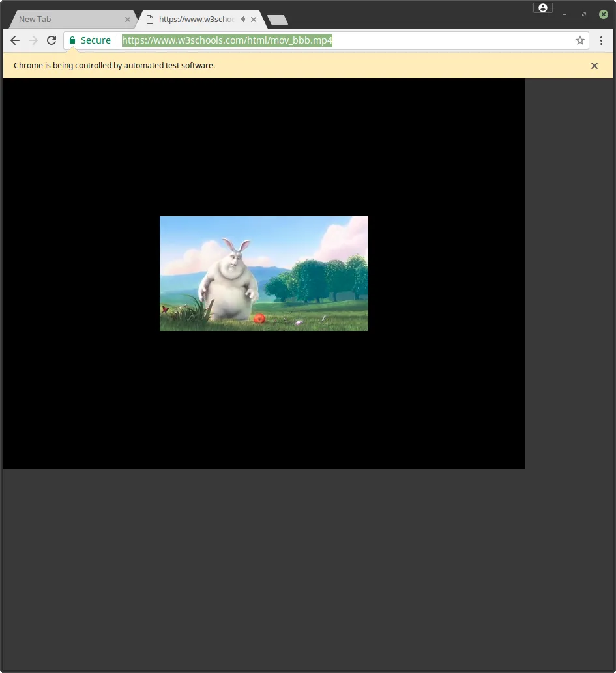Close the w3schools video tab
Image resolution: width=616 pixels, height=673 pixels.
(x=254, y=20)
